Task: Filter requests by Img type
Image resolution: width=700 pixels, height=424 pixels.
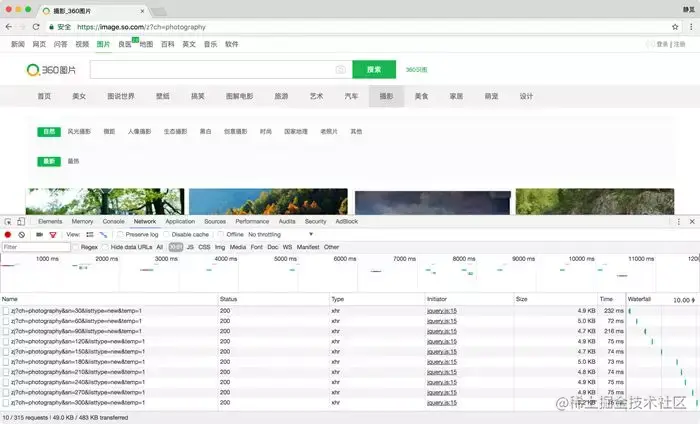Action: [220, 247]
